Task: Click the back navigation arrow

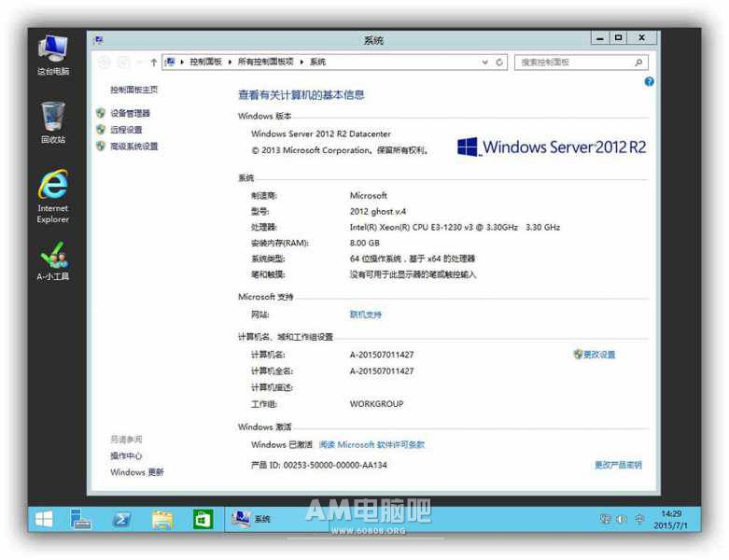Action: coord(105,63)
